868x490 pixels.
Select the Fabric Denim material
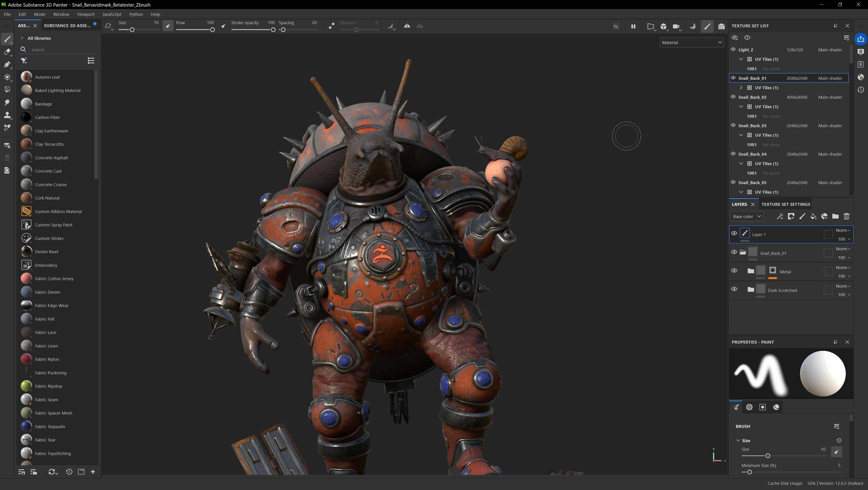(x=47, y=292)
